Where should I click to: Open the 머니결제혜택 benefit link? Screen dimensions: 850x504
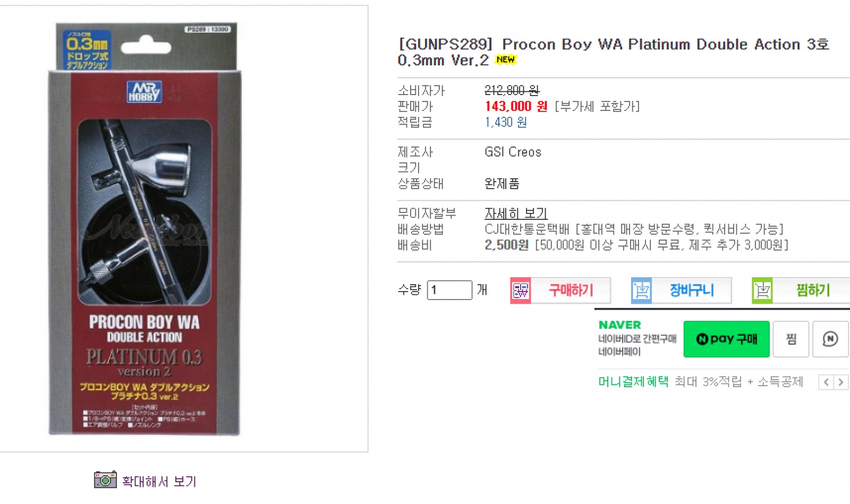(x=633, y=382)
